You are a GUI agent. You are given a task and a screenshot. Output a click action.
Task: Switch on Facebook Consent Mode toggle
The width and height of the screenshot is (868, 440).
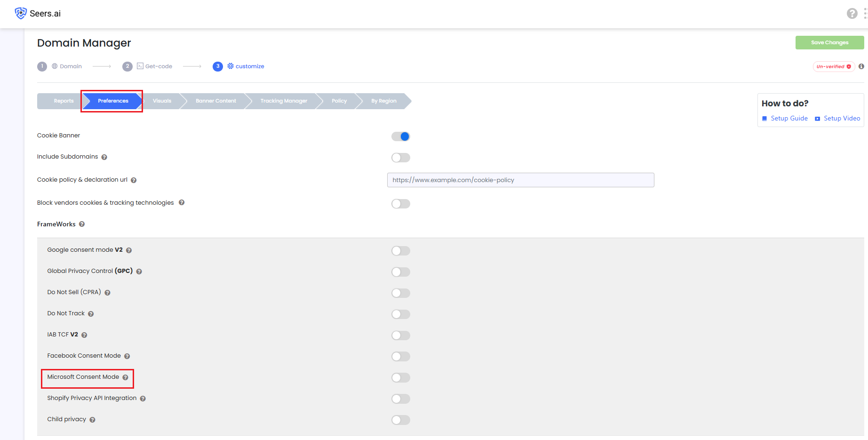(401, 357)
